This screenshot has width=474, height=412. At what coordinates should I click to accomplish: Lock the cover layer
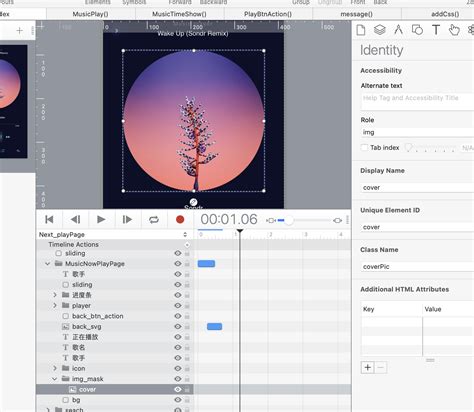(x=187, y=389)
